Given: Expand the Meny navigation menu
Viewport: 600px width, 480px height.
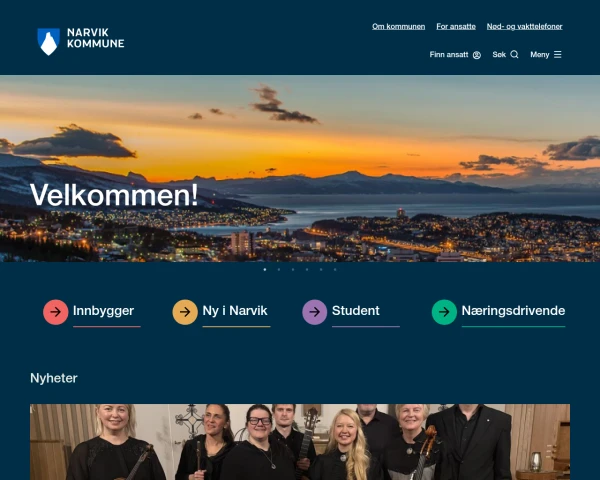Looking at the screenshot, I should tap(546, 55).
